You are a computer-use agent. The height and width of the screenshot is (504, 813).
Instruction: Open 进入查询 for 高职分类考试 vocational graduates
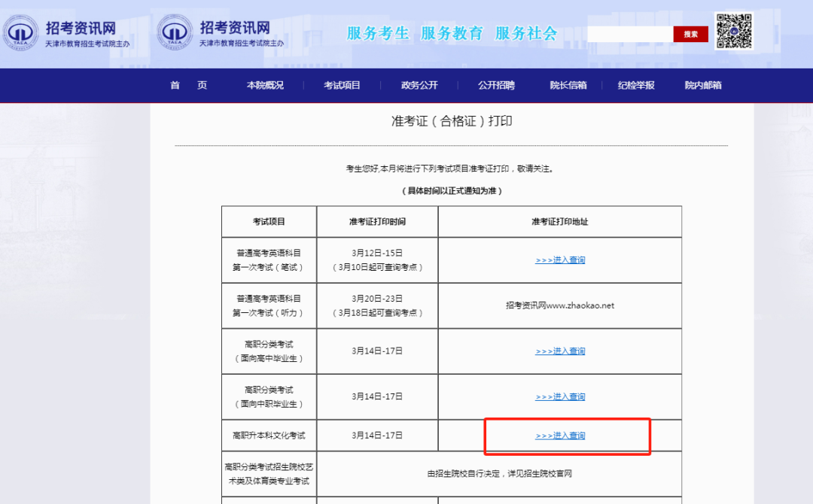559,396
